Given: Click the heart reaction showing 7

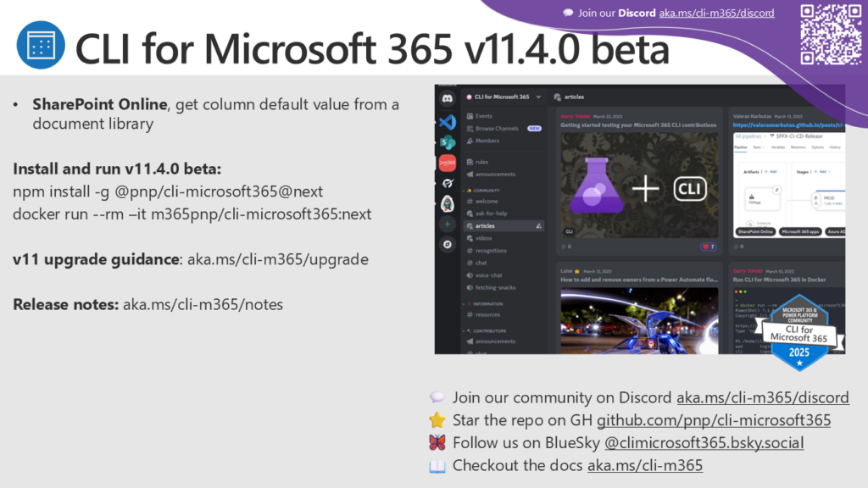Looking at the screenshot, I should pyautogui.click(x=709, y=247).
